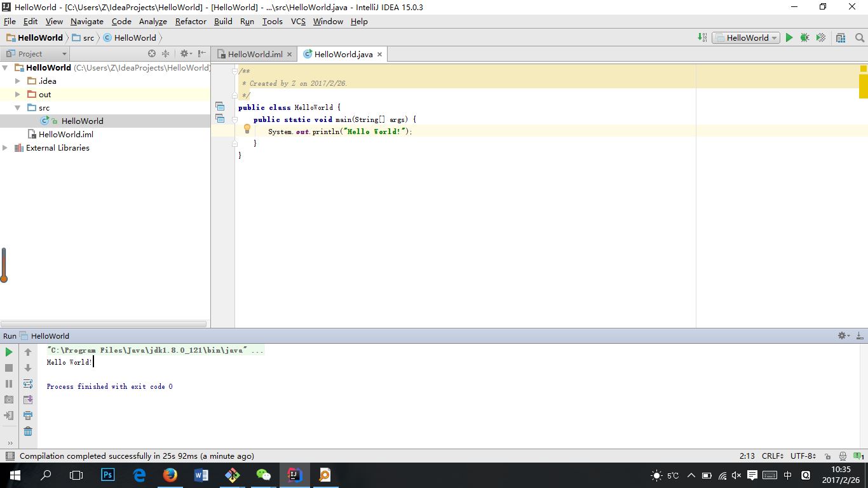Click src in the navigation breadcrumb
The image size is (868, 488).
[83, 37]
